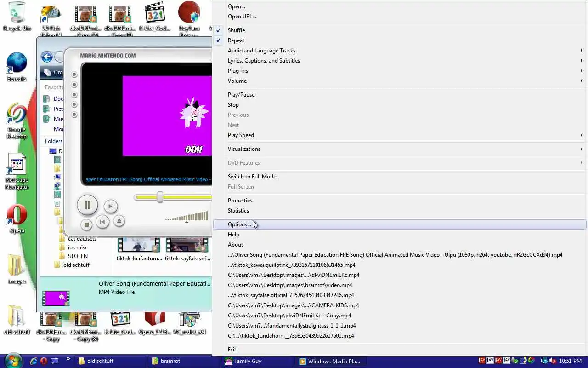Open Statistics from the context menu
This screenshot has width=588, height=368.
coord(399,211)
